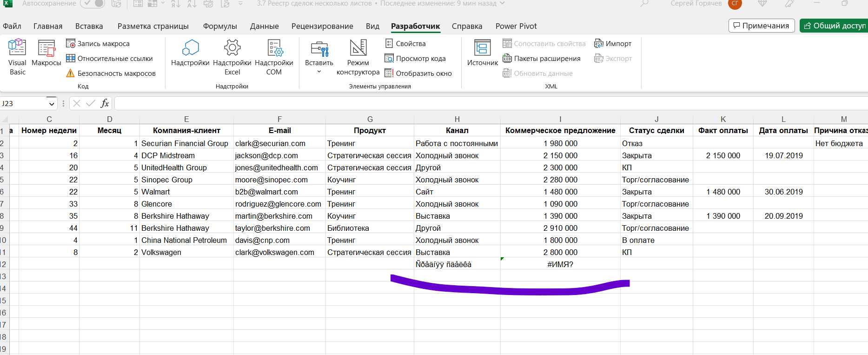This screenshot has width=868, height=355.
Task: Open control Свойства
Action: [405, 43]
